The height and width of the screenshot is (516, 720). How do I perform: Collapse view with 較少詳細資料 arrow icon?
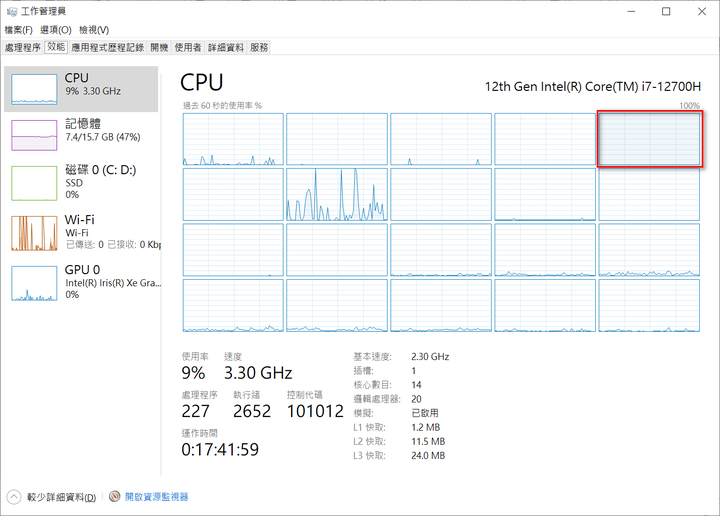[14, 497]
